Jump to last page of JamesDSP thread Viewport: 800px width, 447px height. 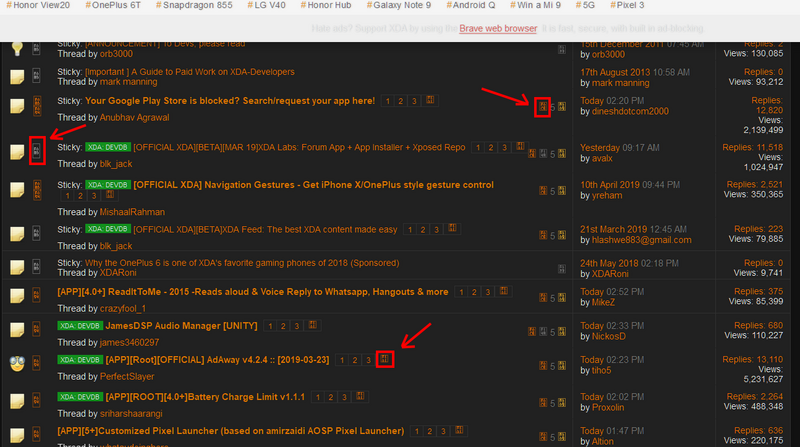[313, 325]
